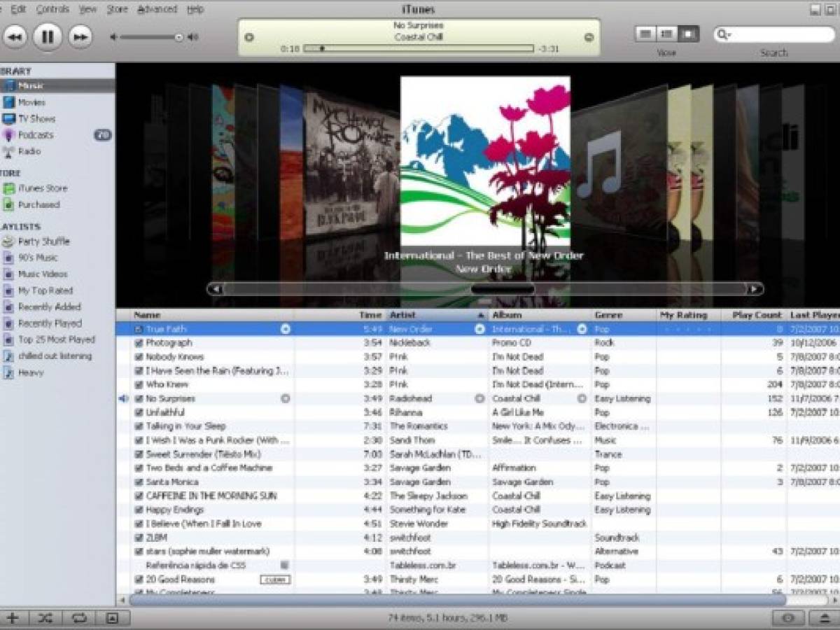Mute using the low-volume speaker icon
This screenshot has width=840, height=630.
tap(113, 37)
